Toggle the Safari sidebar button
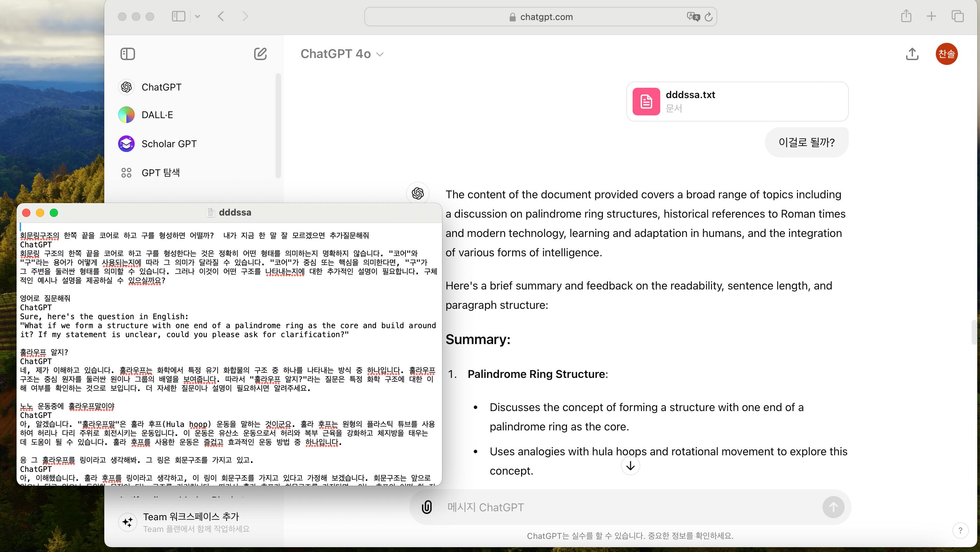The width and height of the screenshot is (980, 552). click(x=179, y=16)
